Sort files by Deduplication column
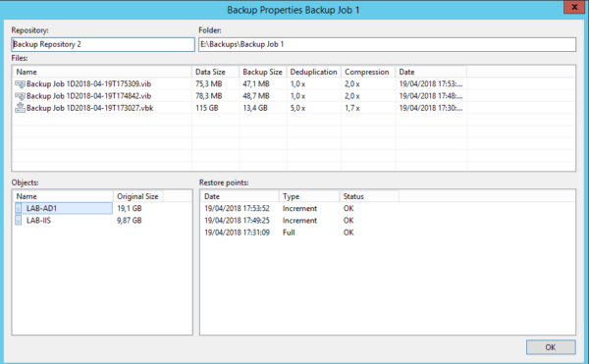The width and height of the screenshot is (589, 364). point(314,72)
